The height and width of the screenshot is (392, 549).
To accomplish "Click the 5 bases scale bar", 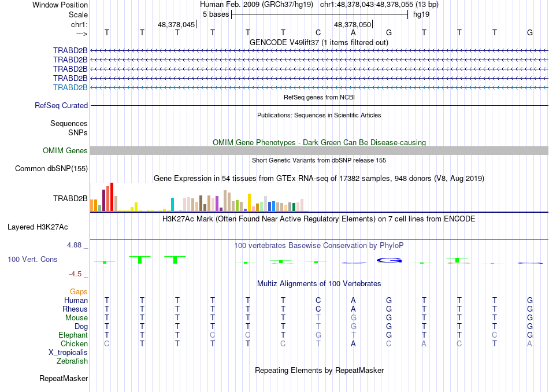I will (x=320, y=14).
